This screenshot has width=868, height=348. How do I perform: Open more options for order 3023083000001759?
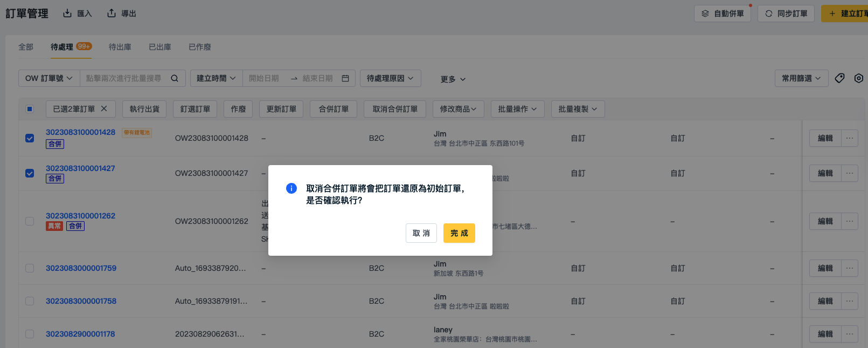(850, 268)
